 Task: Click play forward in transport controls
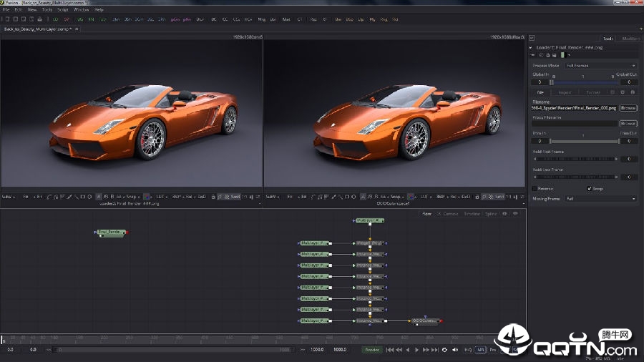(417, 350)
